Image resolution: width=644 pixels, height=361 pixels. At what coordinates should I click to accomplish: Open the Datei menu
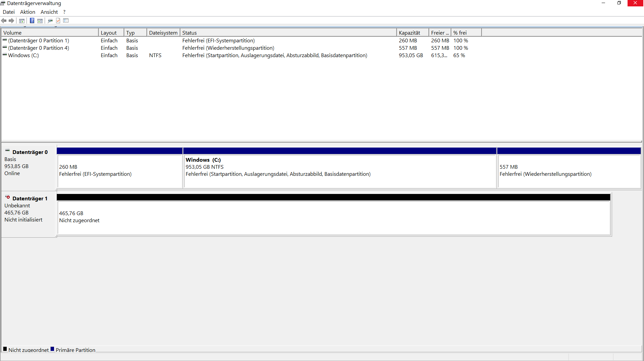tap(9, 12)
